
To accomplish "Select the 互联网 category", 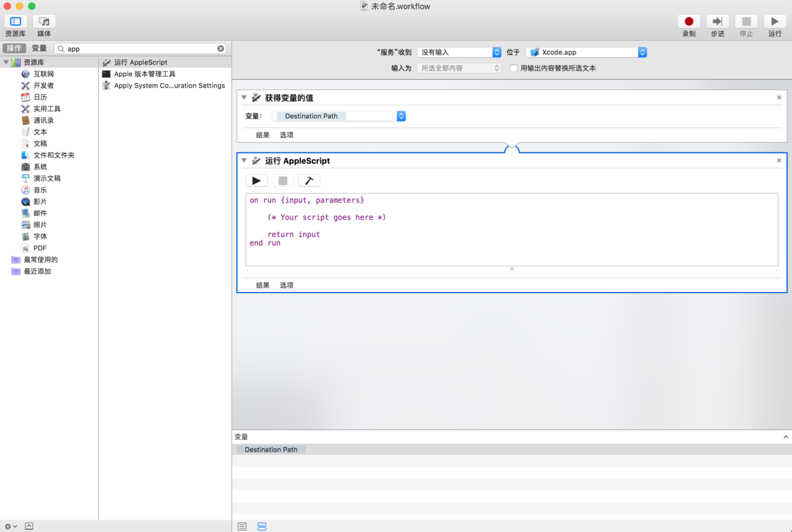I will (43, 74).
